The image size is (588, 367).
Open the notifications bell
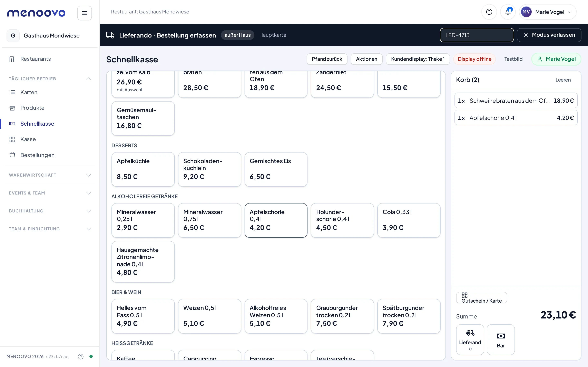pyautogui.click(x=508, y=12)
